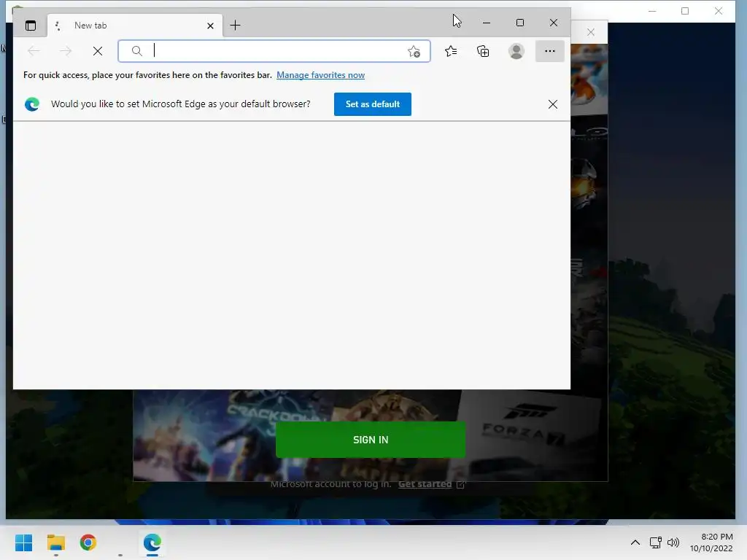Click the Back navigation arrow

pyautogui.click(x=34, y=51)
